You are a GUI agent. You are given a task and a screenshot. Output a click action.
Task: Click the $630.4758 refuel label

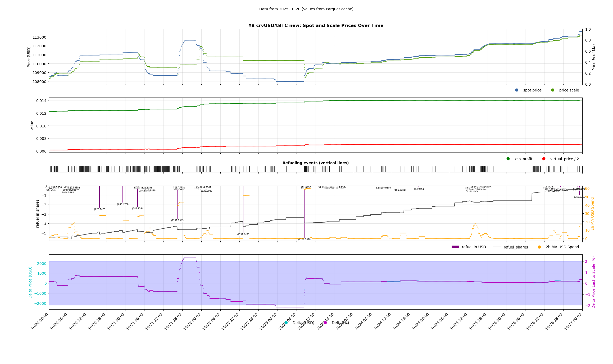[122, 204]
